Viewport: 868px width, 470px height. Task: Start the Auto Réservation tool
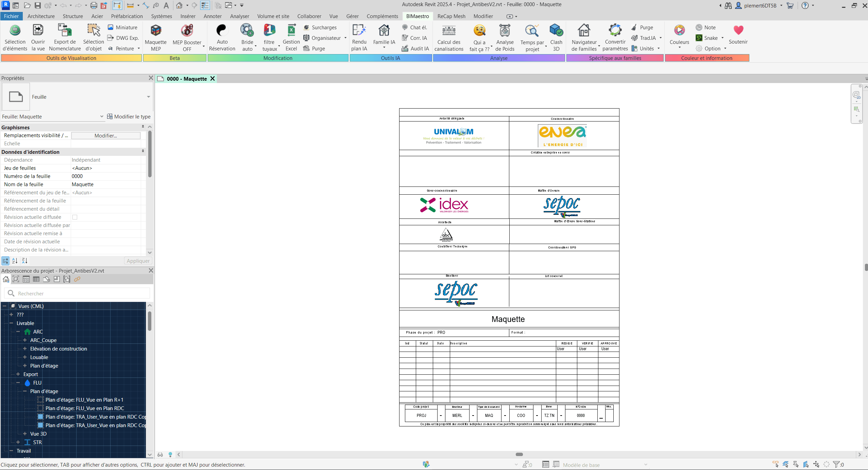pyautogui.click(x=222, y=37)
